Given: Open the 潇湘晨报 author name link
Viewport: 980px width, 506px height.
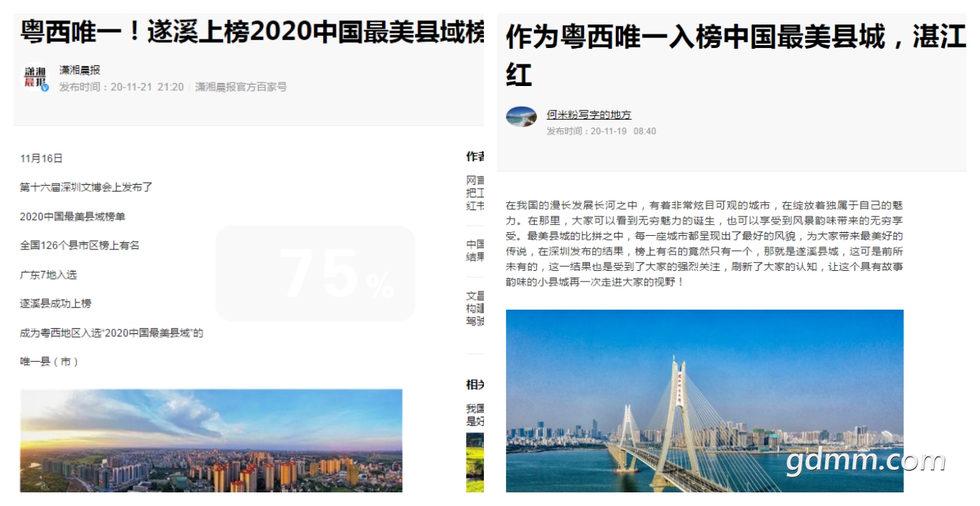Looking at the screenshot, I should [x=80, y=70].
